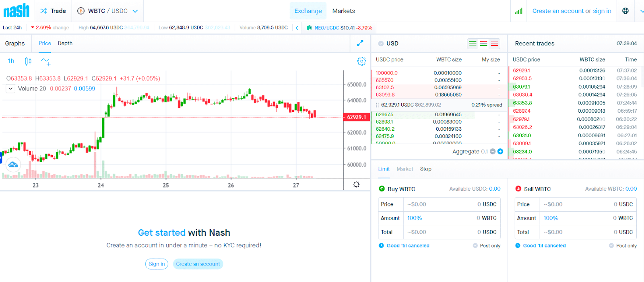This screenshot has height=282, width=644.
Task: Click Available WBTC 0.00 balance
Action: point(611,189)
